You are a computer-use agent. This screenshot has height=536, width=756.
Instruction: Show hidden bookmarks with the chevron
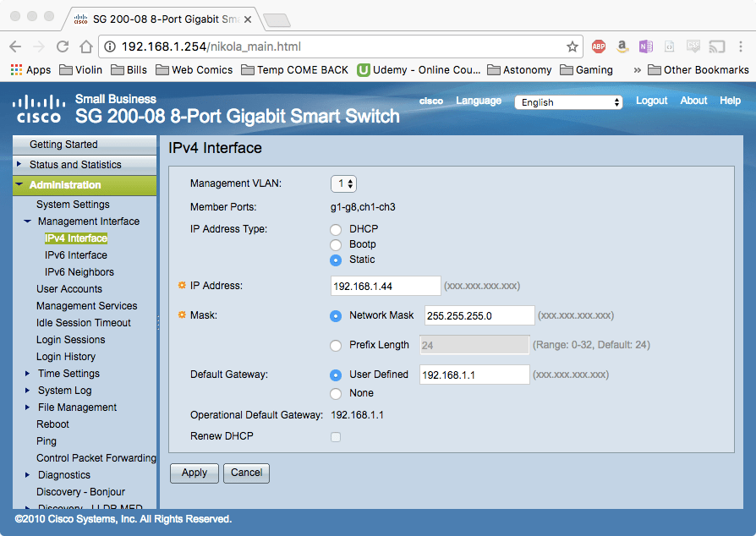pyautogui.click(x=638, y=70)
